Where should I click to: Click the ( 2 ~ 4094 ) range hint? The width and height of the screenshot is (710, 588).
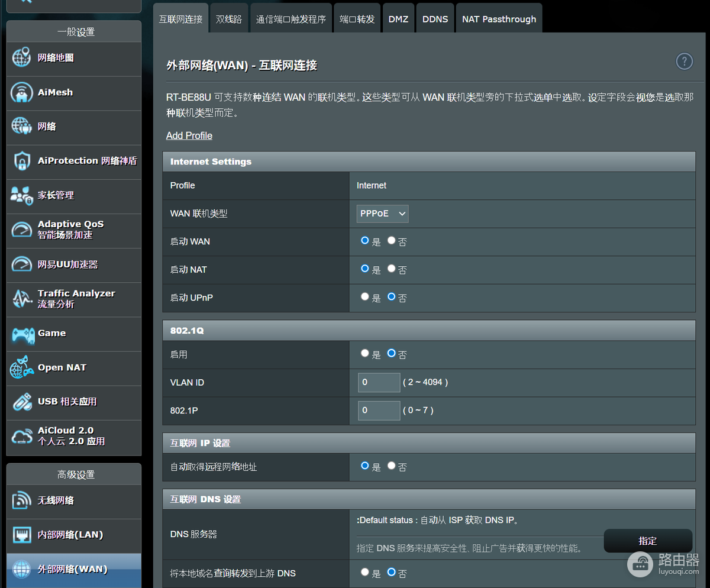pyautogui.click(x=425, y=382)
